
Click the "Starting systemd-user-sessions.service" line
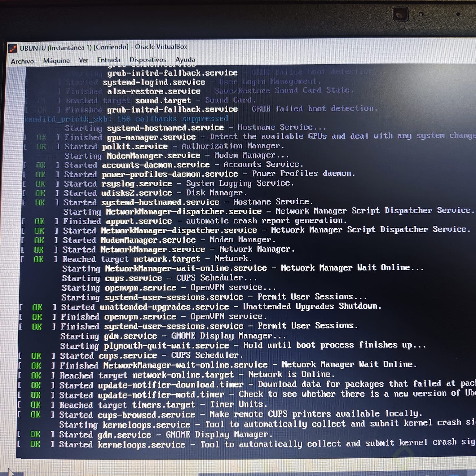(214, 297)
